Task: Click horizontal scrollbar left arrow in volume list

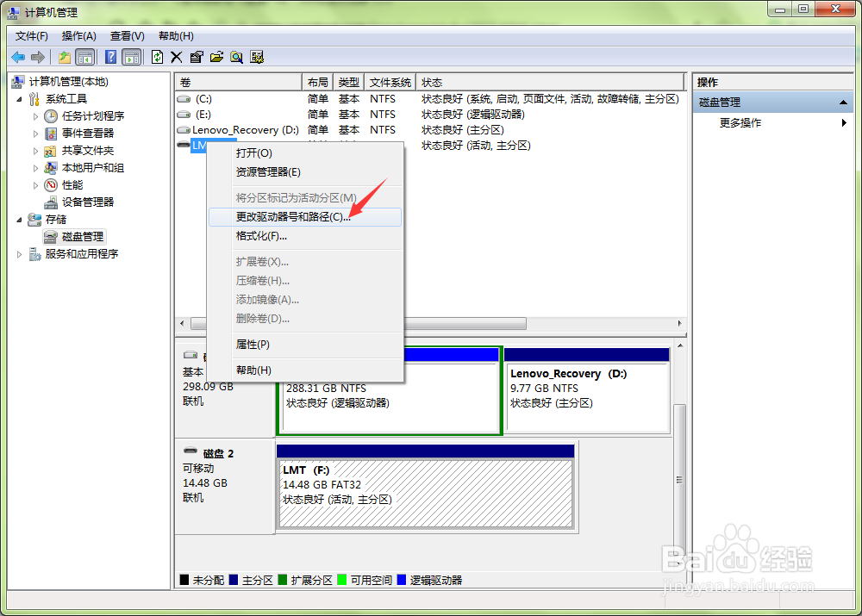Action: [182, 324]
